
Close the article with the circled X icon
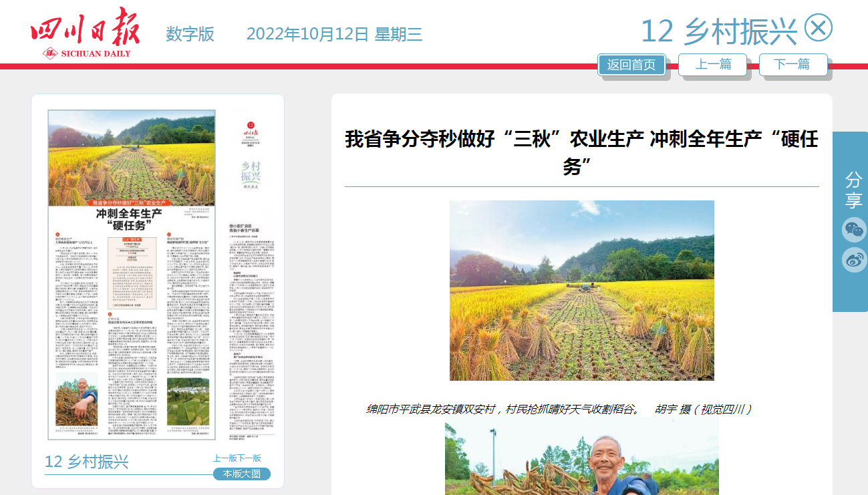818,28
